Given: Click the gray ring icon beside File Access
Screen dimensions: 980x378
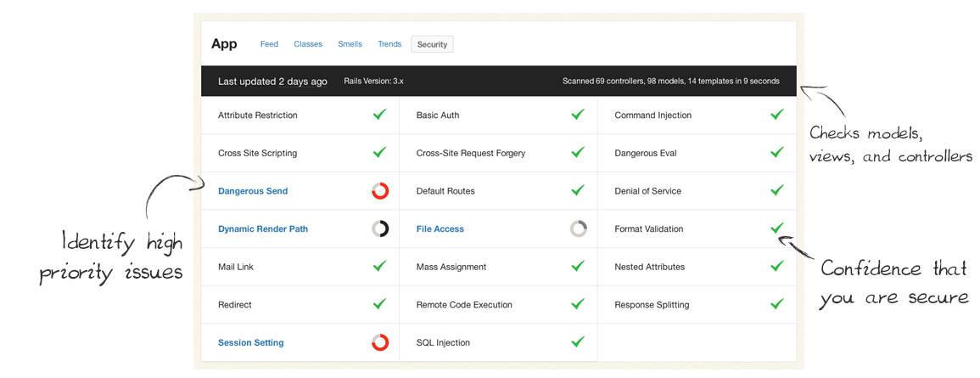Looking at the screenshot, I should (x=578, y=229).
